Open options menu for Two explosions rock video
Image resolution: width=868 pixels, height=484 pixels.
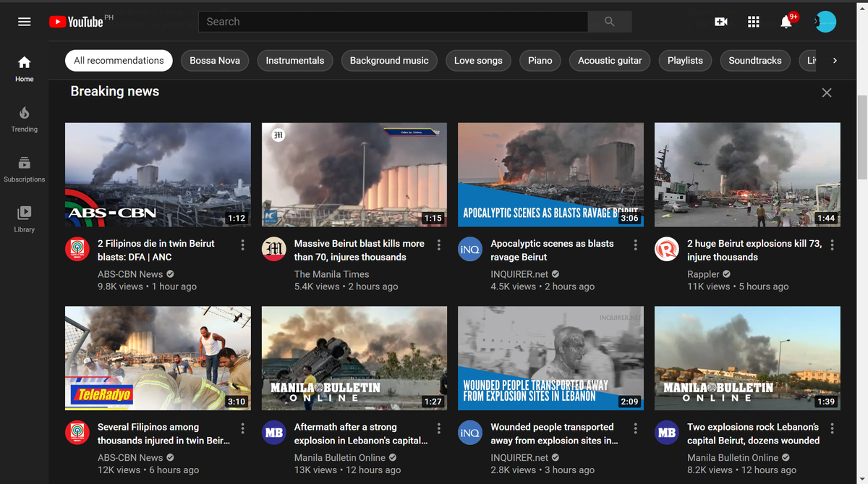833,429
